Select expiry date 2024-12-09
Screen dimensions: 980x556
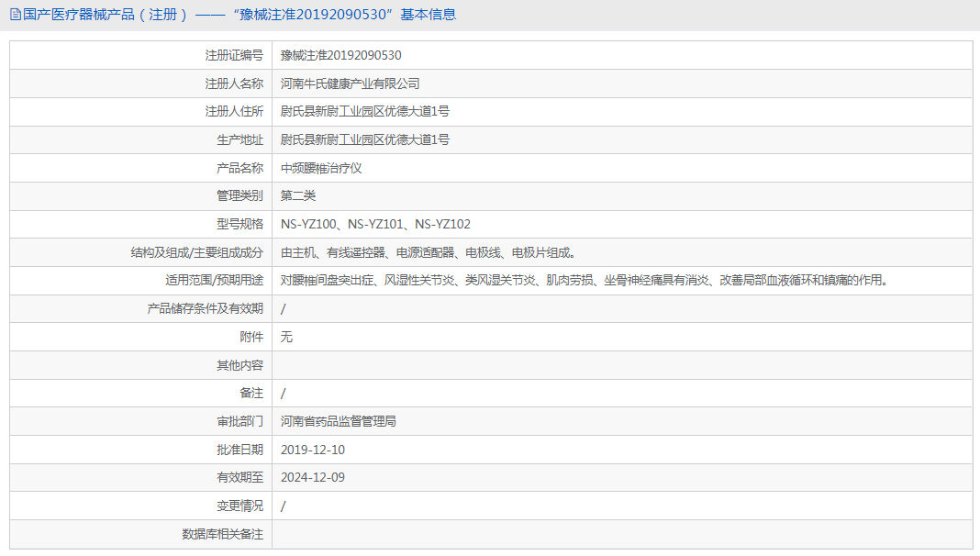(313, 477)
